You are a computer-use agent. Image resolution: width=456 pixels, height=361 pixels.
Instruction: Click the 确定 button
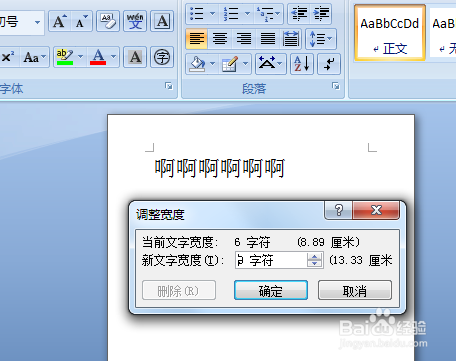pos(271,291)
